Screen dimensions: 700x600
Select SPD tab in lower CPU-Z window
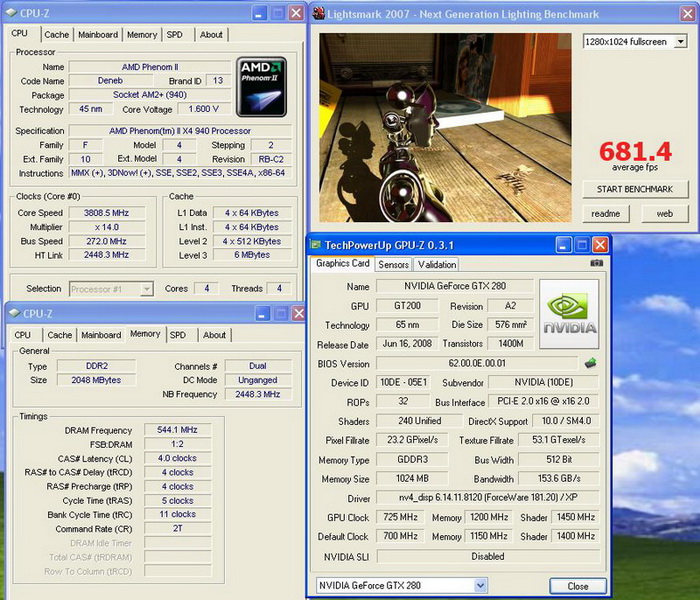[x=178, y=335]
